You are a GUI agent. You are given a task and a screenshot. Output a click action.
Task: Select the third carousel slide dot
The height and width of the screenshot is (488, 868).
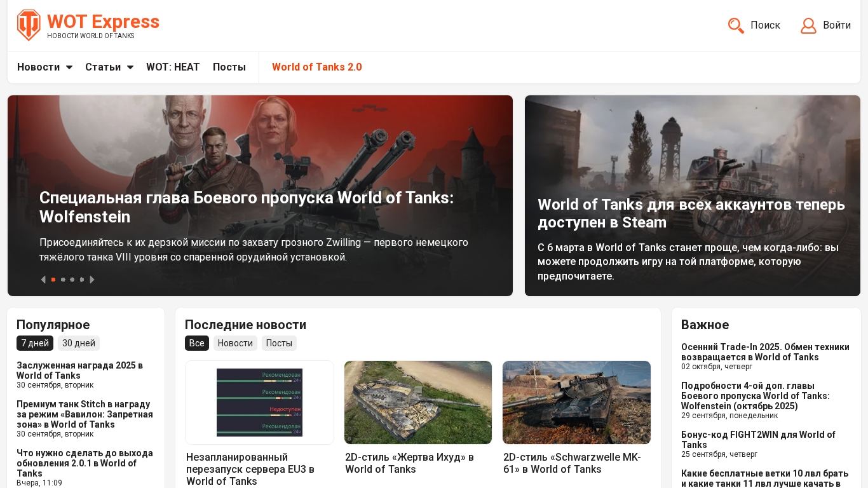coord(72,280)
